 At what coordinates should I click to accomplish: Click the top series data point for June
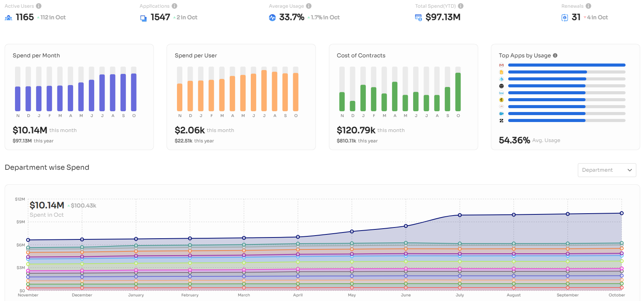pyautogui.click(x=406, y=226)
